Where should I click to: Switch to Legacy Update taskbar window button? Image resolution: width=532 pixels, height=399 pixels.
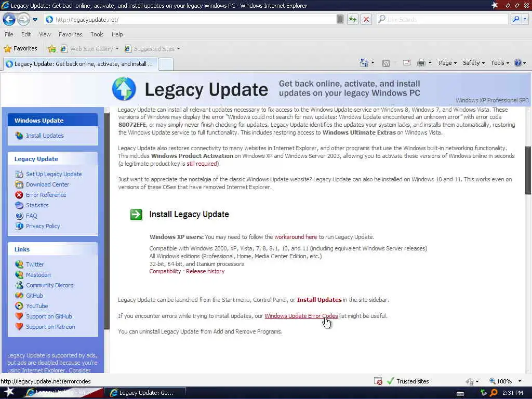coord(144,393)
